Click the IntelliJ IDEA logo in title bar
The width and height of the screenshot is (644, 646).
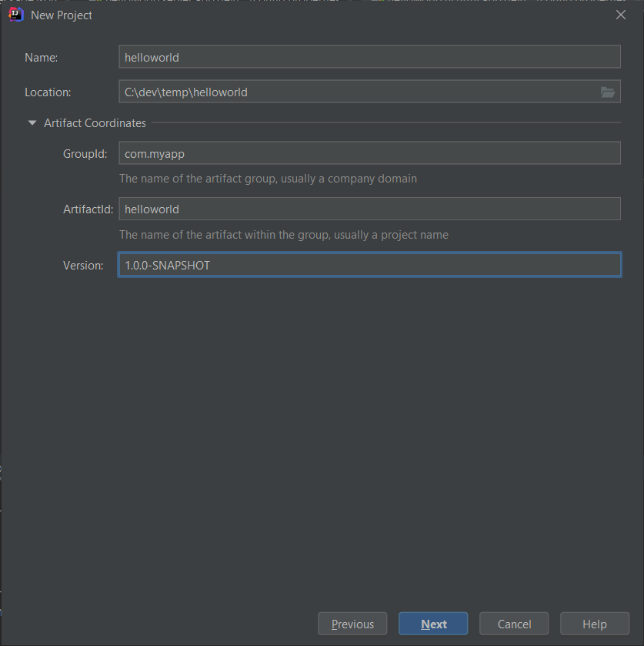(15, 15)
